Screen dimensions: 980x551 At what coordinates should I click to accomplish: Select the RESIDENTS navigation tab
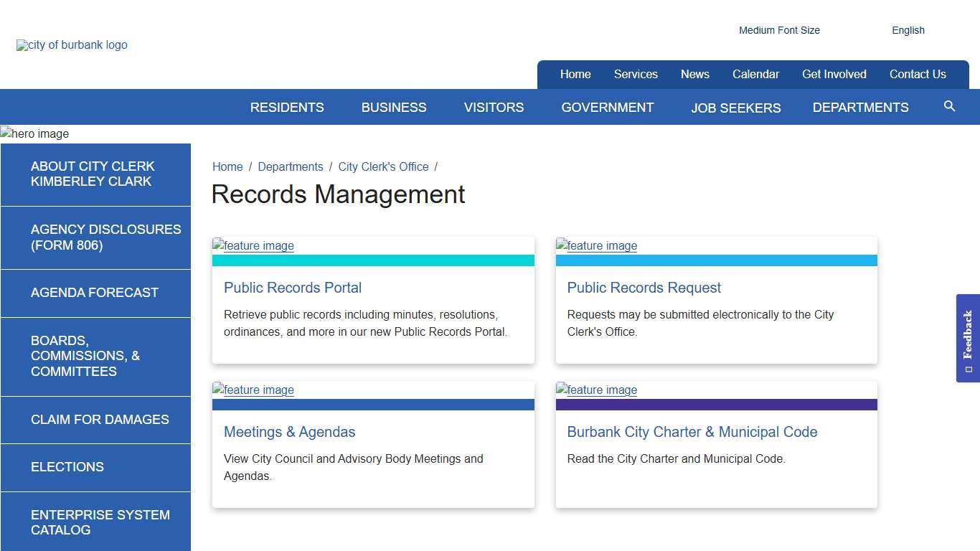(x=286, y=107)
